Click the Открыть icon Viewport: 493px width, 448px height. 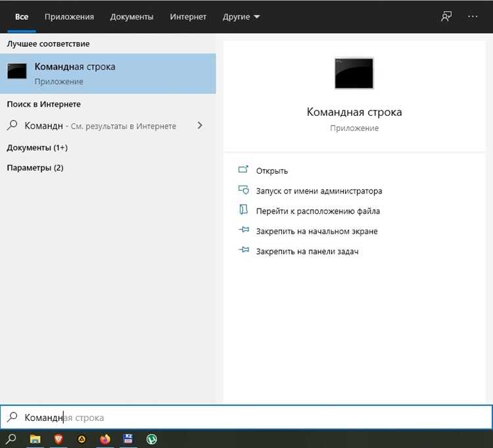[x=243, y=170]
